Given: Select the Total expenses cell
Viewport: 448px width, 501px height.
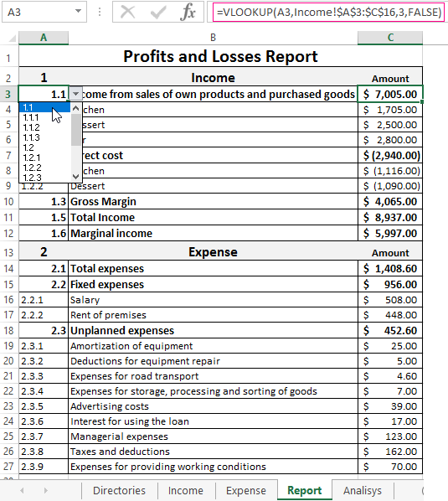Looking at the screenshot, I should point(213,268).
